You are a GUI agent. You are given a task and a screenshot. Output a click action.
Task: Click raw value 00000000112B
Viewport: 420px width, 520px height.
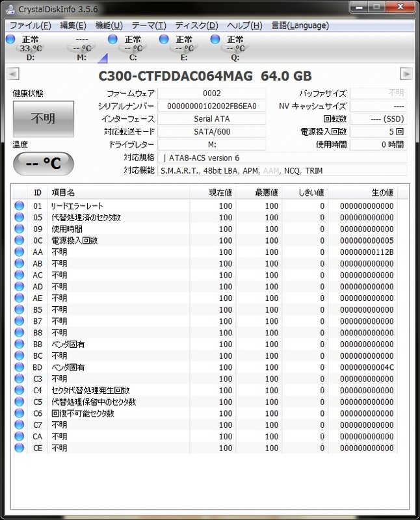tap(367, 252)
